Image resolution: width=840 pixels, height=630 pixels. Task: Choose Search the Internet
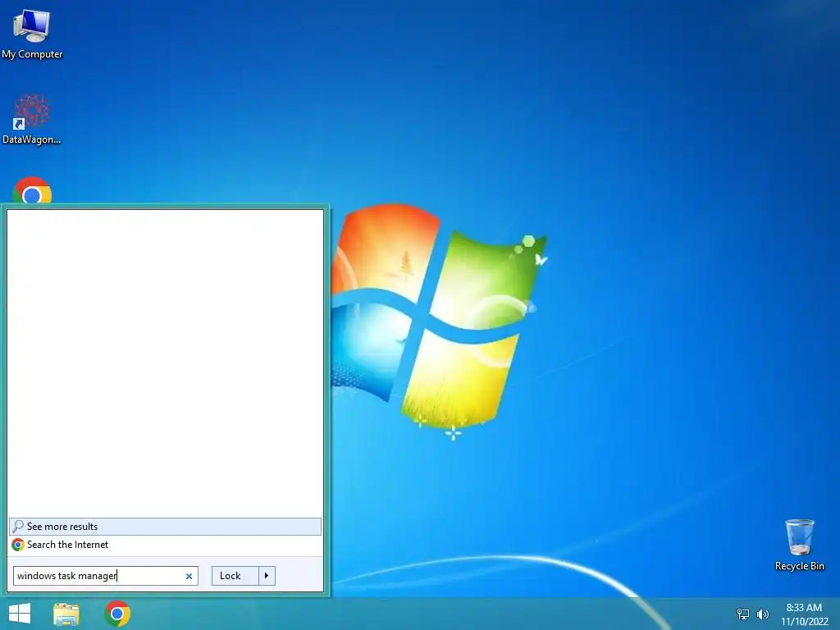click(165, 545)
